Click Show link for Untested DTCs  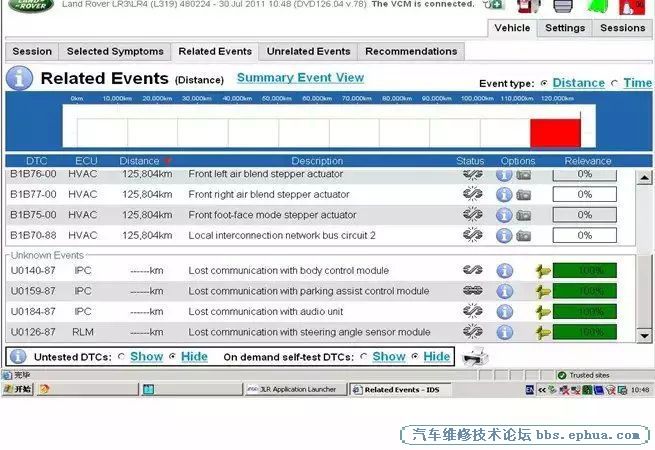147,357
